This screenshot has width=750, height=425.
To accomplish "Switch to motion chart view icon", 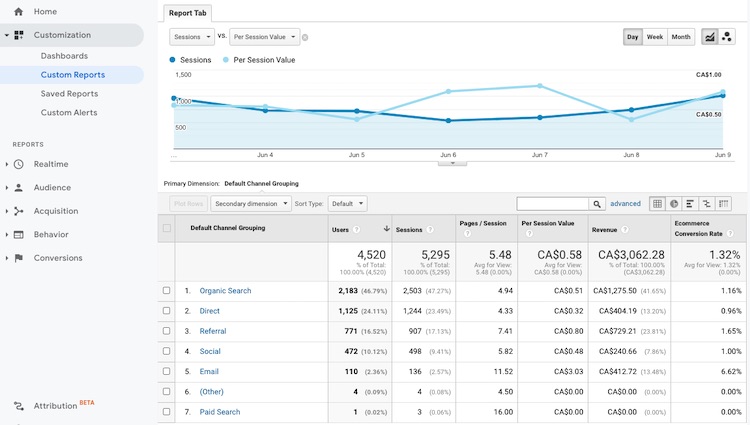I will coord(726,37).
